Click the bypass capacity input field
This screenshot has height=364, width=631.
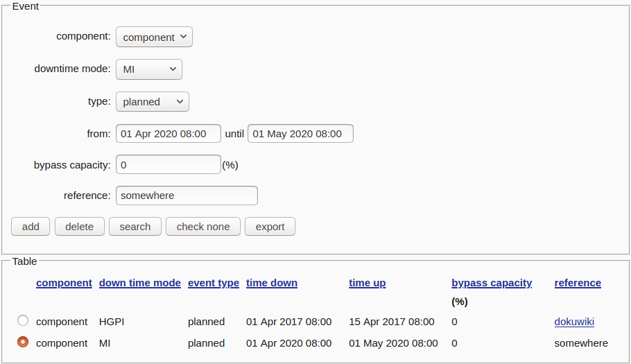(x=168, y=165)
